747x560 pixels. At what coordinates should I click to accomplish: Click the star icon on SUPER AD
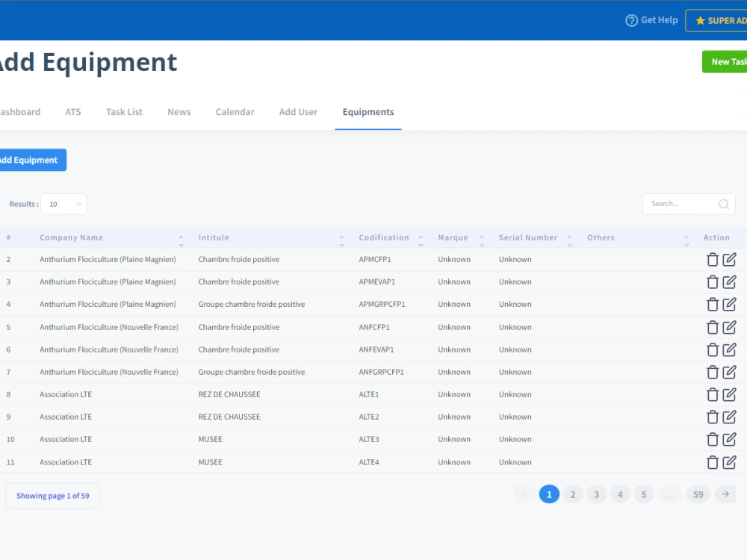[x=701, y=20]
